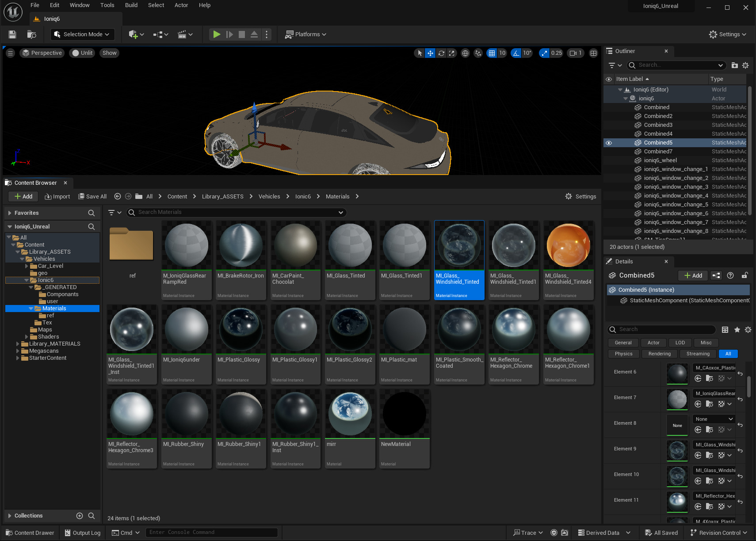Open the Content Drawer
Screen dimensions: 756x541
tap(30, 533)
